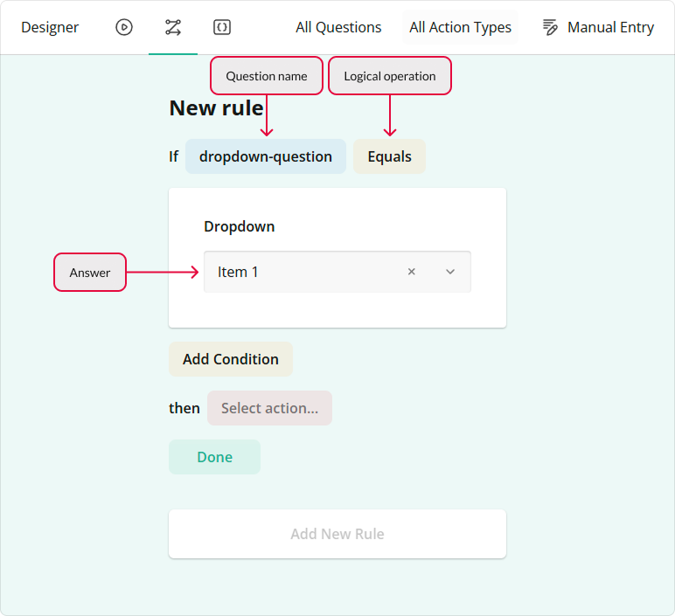The height and width of the screenshot is (616, 675).
Task: Select the Logic tab icon
Action: click(173, 27)
